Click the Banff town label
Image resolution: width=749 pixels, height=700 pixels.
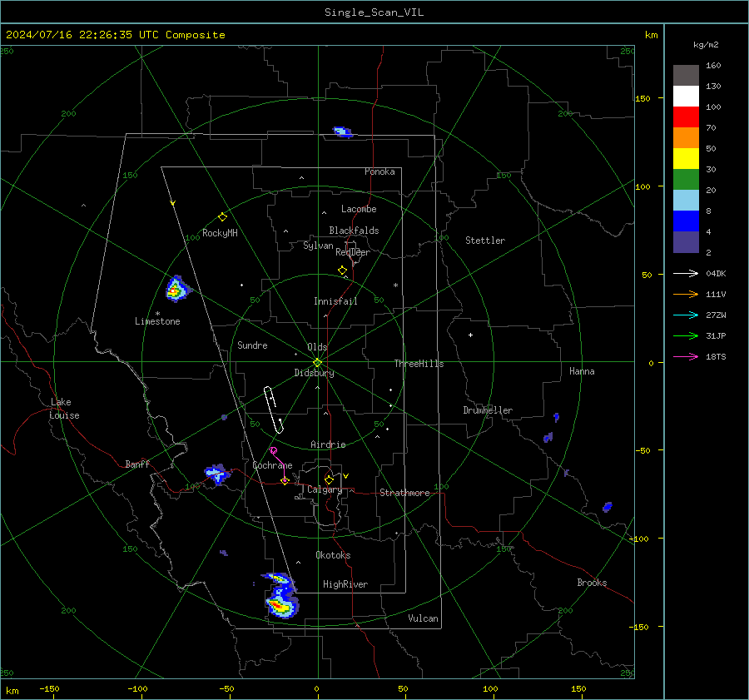[137, 464]
